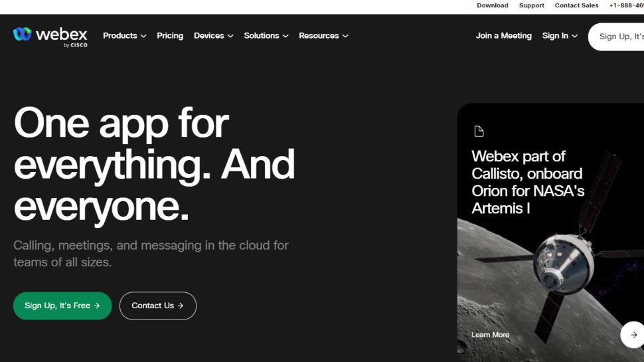Expand the Resources dropdown menu
The width and height of the screenshot is (644, 362).
click(x=323, y=36)
